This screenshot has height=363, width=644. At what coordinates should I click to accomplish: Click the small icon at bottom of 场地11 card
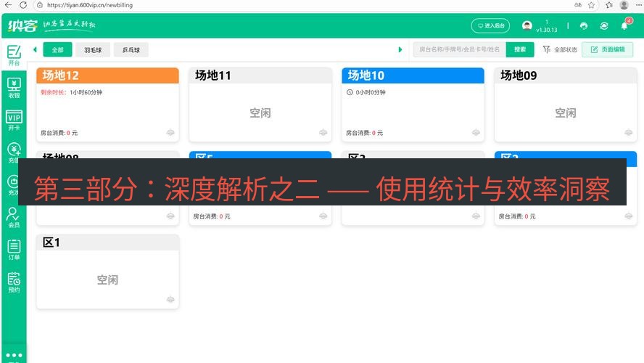pyautogui.click(x=323, y=132)
